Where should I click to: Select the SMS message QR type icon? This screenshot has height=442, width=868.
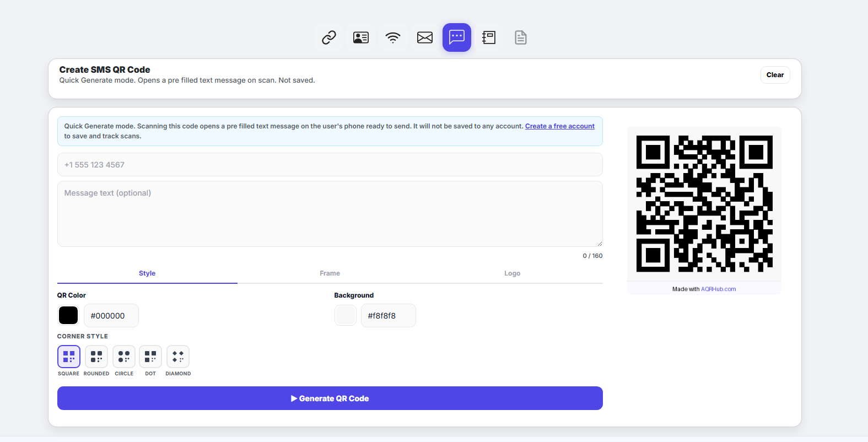(x=457, y=37)
